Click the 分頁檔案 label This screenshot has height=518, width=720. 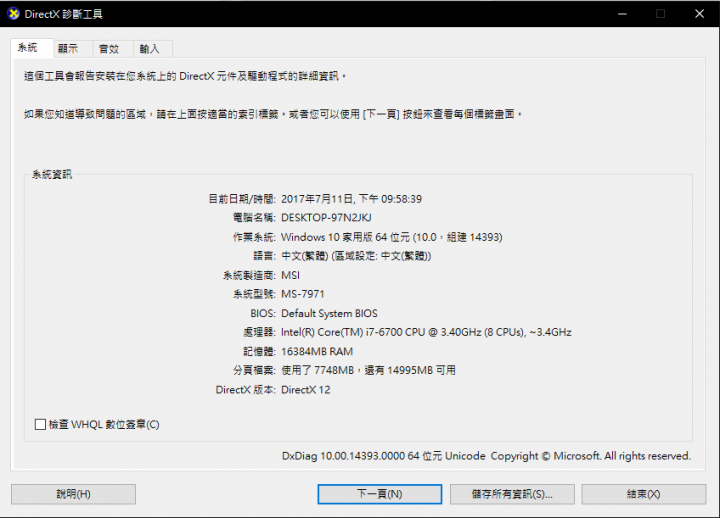click(x=254, y=370)
